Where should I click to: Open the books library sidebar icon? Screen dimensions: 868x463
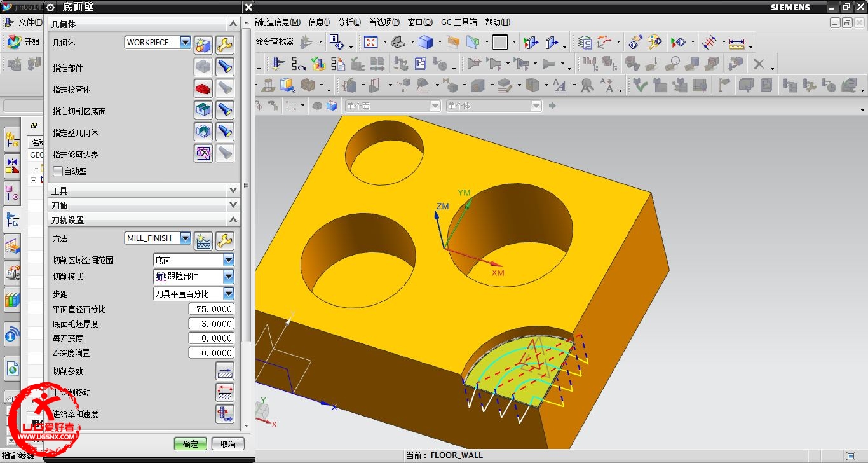pos(12,299)
